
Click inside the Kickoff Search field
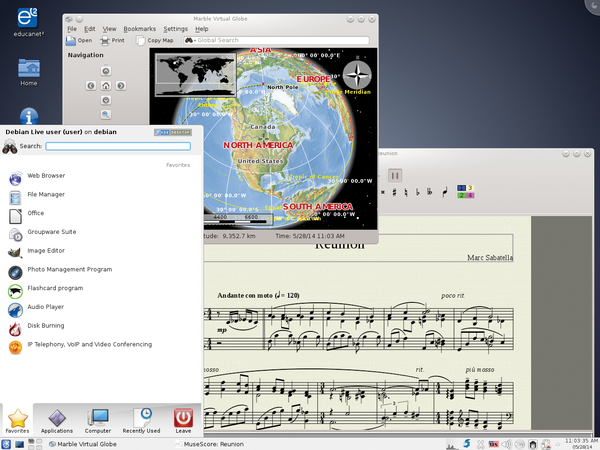click(118, 146)
